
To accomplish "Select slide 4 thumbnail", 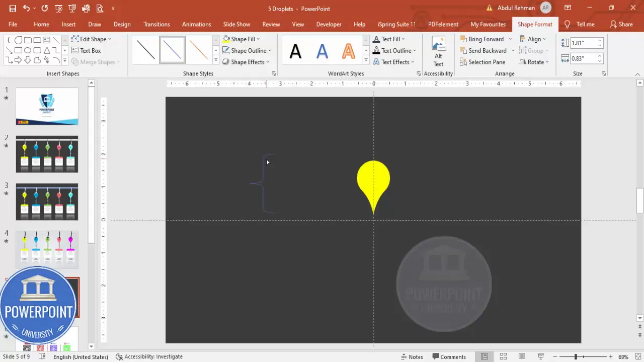I will click(x=47, y=249).
